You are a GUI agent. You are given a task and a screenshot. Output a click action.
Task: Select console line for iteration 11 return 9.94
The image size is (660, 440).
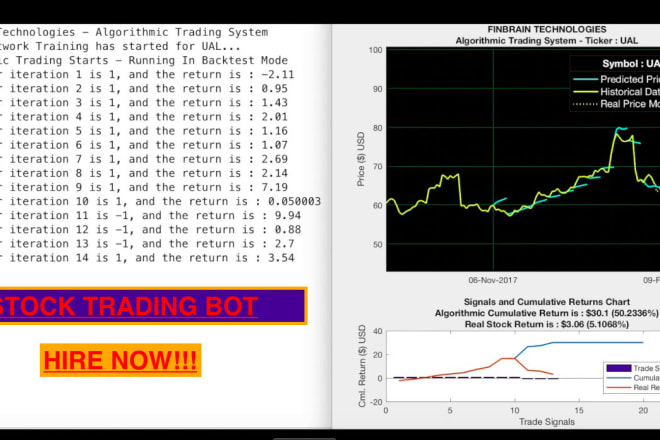click(151, 216)
